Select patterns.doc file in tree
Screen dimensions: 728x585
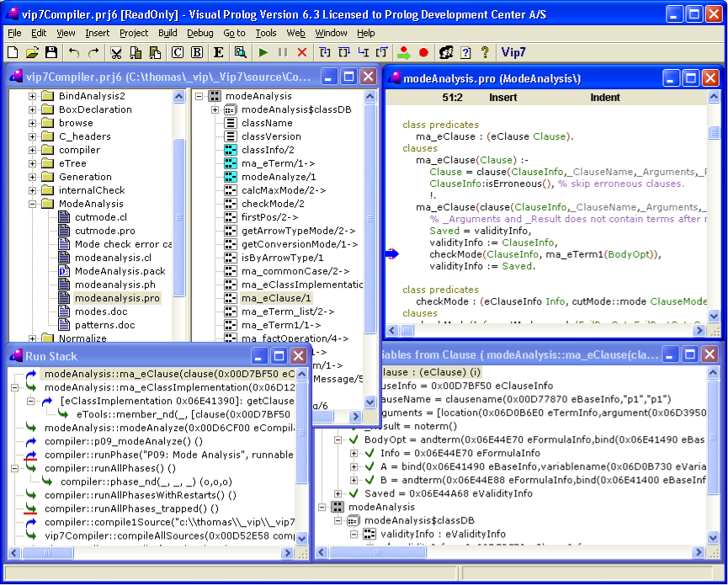pyautogui.click(x=105, y=325)
